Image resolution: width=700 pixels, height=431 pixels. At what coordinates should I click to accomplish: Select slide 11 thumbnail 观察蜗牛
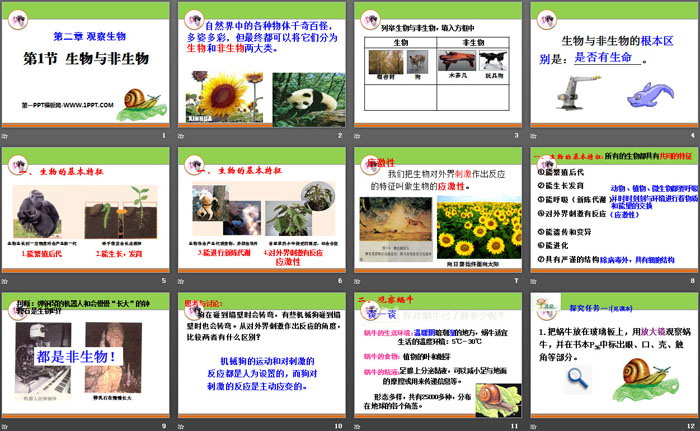(x=438, y=355)
